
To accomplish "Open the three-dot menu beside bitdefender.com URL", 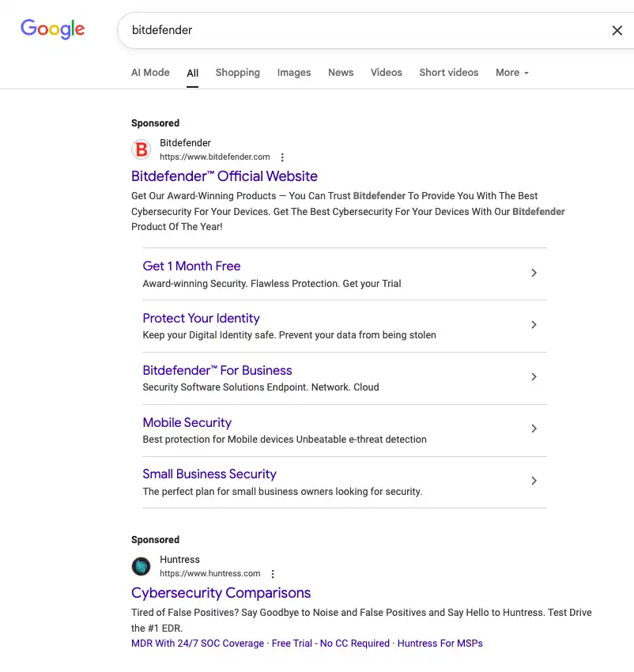I will coord(282,157).
